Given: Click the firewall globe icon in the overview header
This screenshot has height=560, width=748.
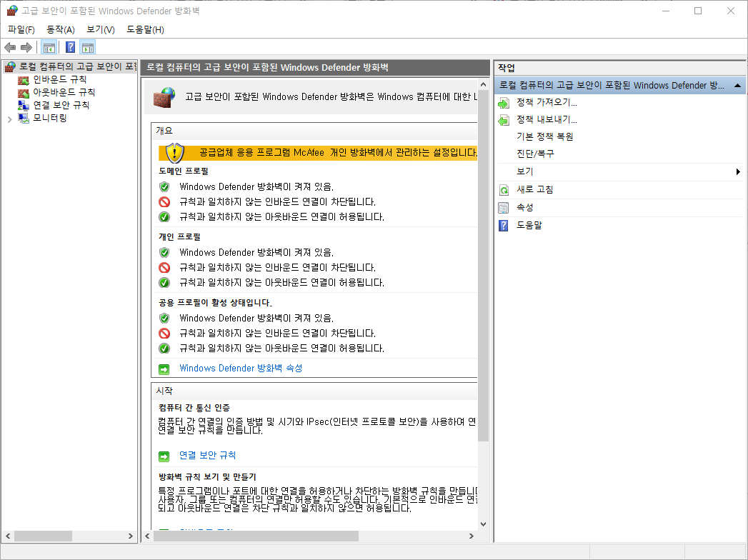Looking at the screenshot, I should 164,97.
